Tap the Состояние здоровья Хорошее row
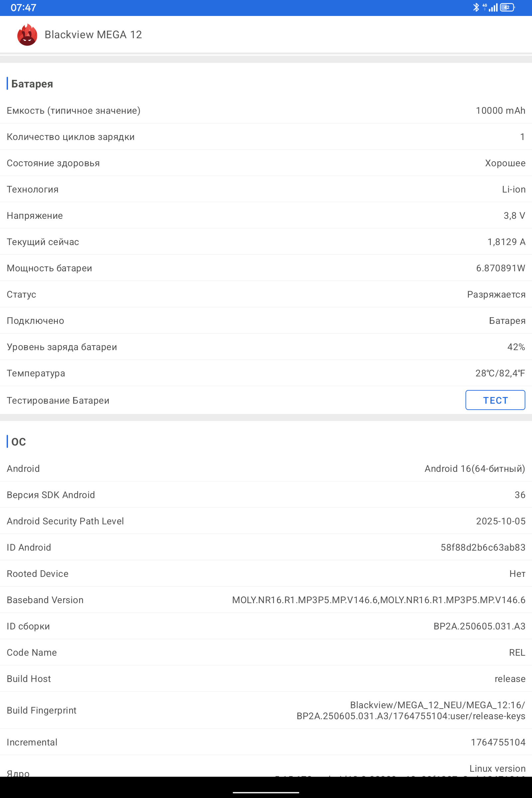The height and width of the screenshot is (798, 532). (x=266, y=163)
